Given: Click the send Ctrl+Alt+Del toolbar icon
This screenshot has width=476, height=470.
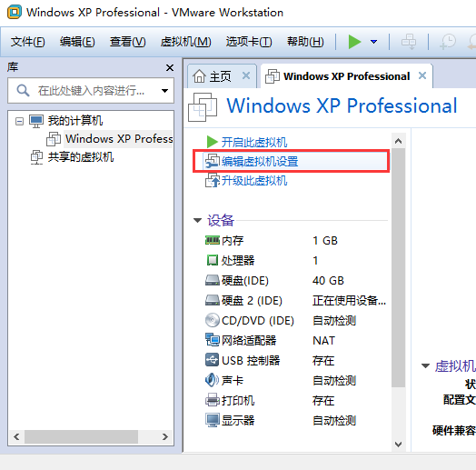Looking at the screenshot, I should pos(409,42).
